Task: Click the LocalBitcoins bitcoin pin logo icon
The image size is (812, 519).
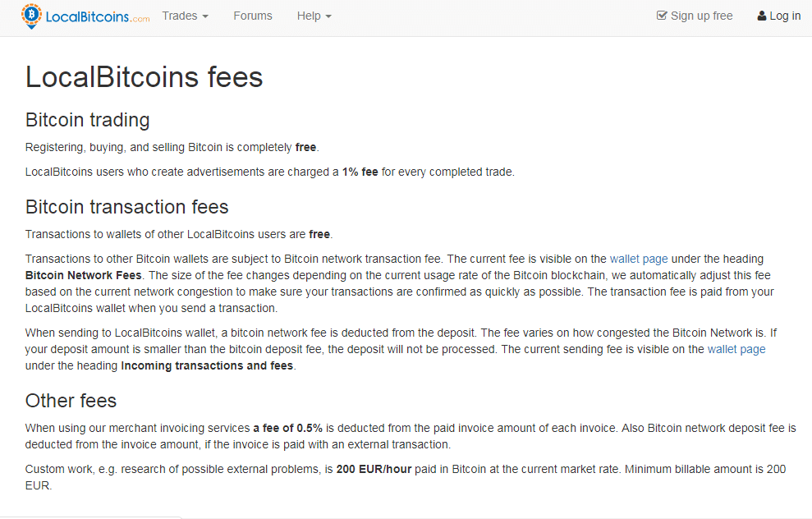Action: pos(31,16)
